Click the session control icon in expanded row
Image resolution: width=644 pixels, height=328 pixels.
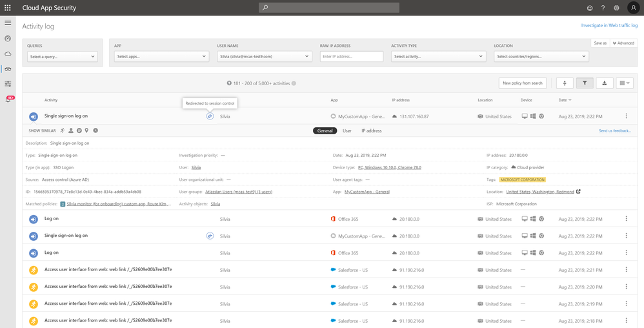pyautogui.click(x=210, y=116)
